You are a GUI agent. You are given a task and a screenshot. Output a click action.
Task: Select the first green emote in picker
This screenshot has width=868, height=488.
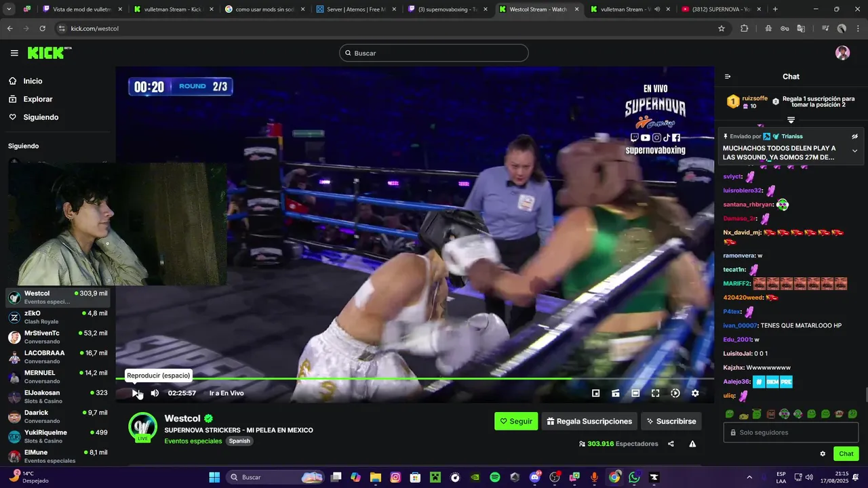point(730,414)
